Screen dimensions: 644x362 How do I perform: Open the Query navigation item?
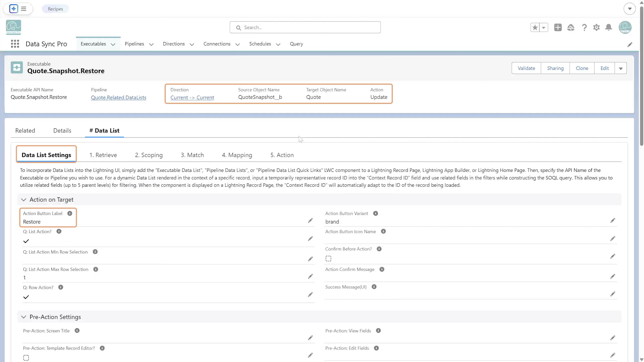(296, 44)
